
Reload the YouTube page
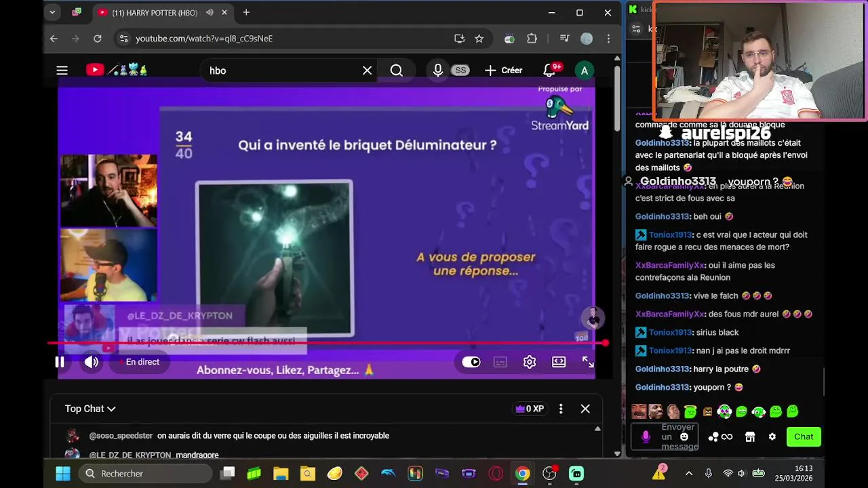[97, 39]
